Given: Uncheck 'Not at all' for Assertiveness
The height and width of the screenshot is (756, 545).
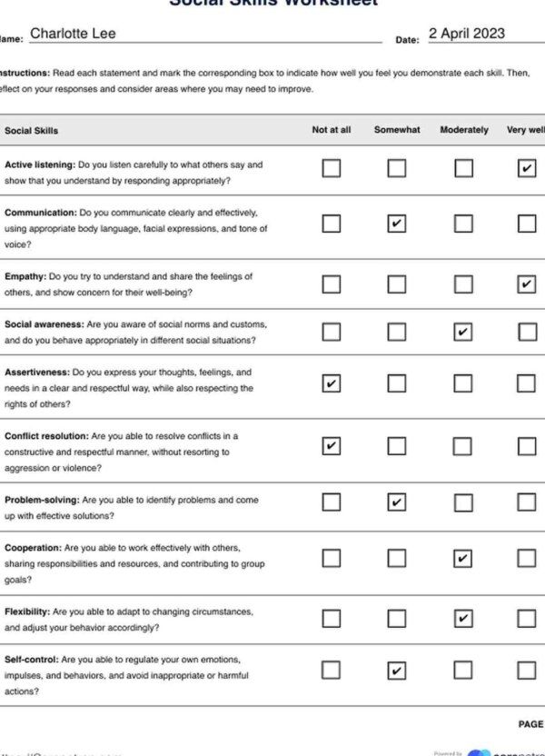Looking at the screenshot, I should point(331,383).
